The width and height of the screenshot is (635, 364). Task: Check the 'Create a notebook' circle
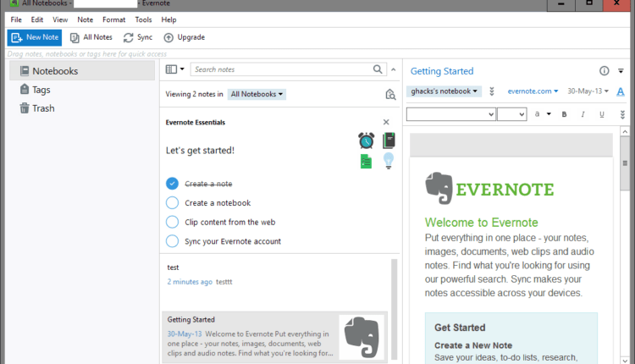pos(172,202)
